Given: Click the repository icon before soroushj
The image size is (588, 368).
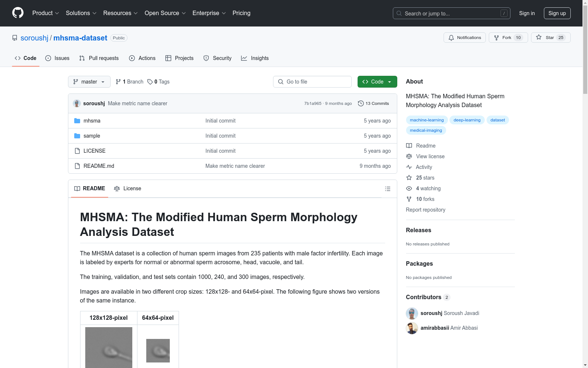Looking at the screenshot, I should 15,38.
